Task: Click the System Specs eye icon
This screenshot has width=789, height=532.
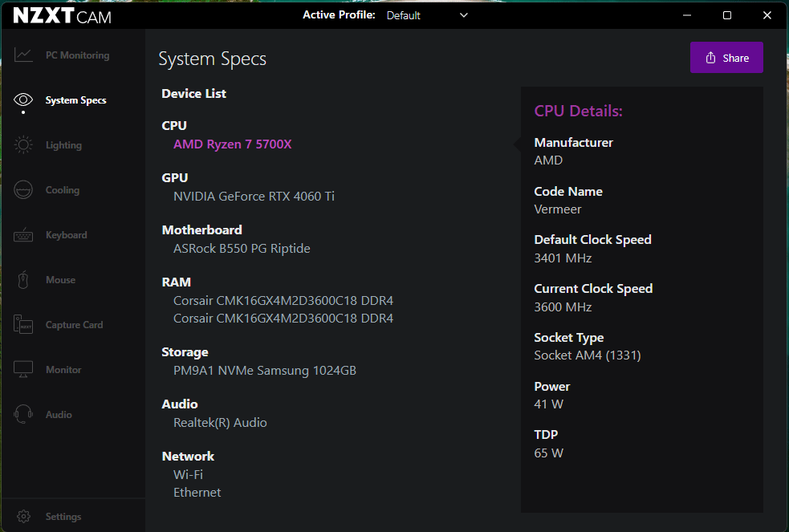Action: click(23, 99)
